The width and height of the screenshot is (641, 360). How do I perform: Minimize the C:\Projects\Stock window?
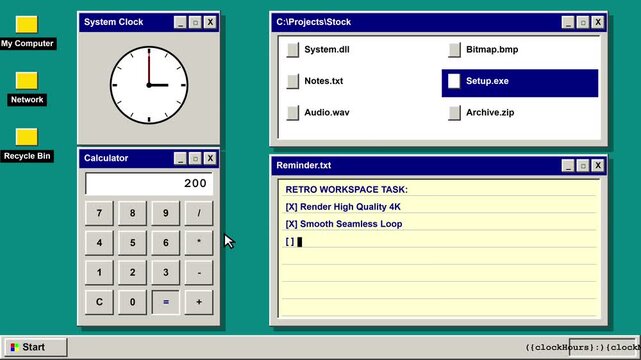(x=568, y=22)
